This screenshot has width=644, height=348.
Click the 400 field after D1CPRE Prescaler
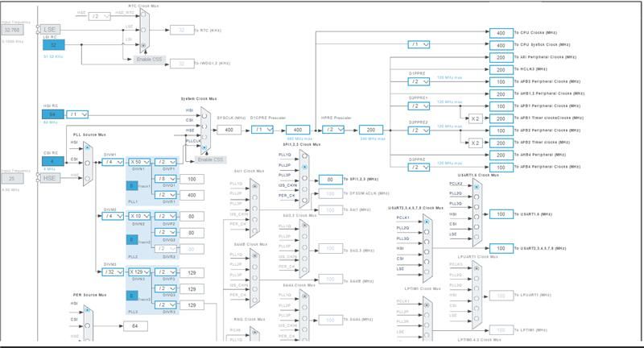298,130
